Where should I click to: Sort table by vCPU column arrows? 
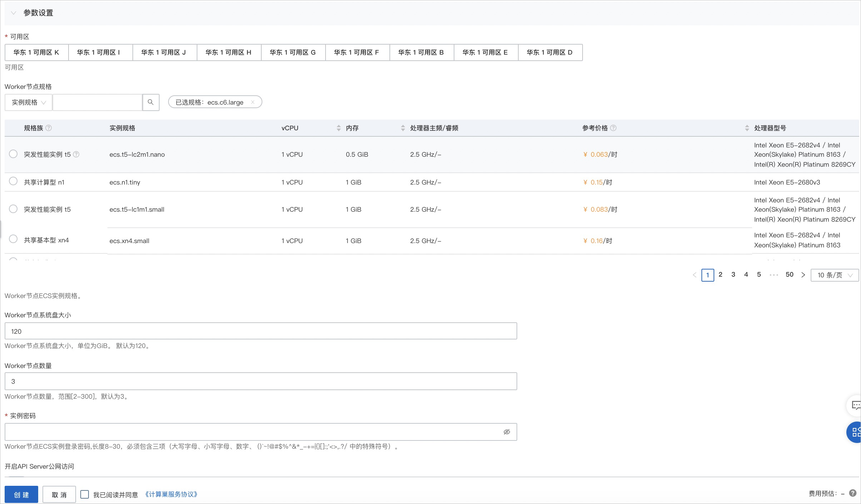click(338, 128)
